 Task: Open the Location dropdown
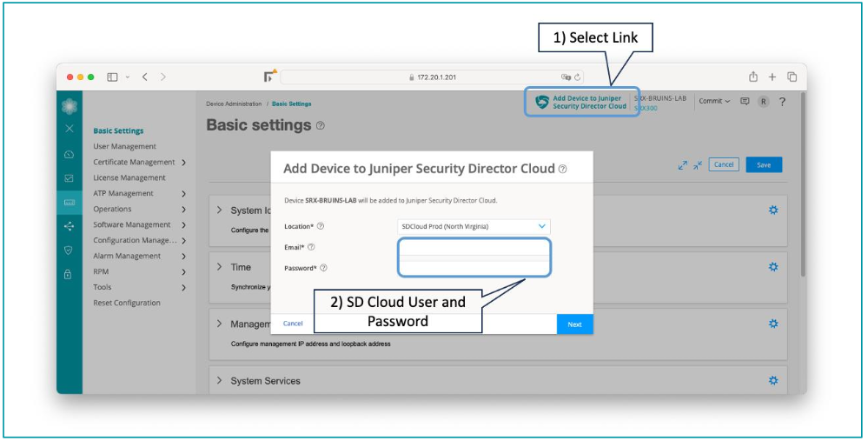pyautogui.click(x=474, y=226)
